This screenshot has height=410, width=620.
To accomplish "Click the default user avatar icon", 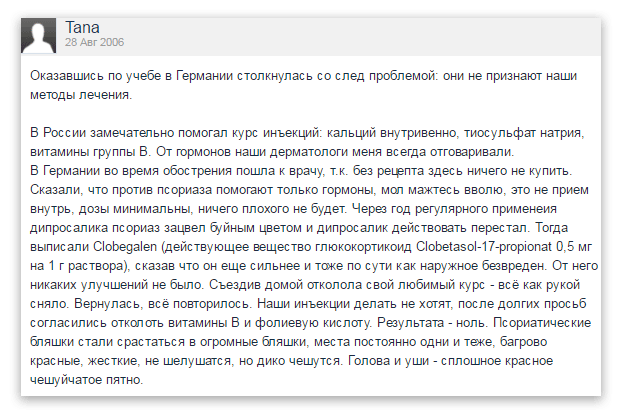I will click(38, 36).
